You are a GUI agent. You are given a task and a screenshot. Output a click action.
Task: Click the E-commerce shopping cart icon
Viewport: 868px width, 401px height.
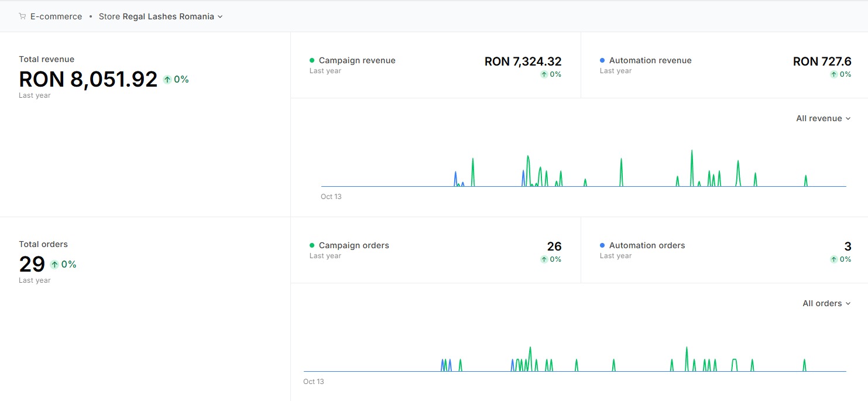[x=22, y=16]
